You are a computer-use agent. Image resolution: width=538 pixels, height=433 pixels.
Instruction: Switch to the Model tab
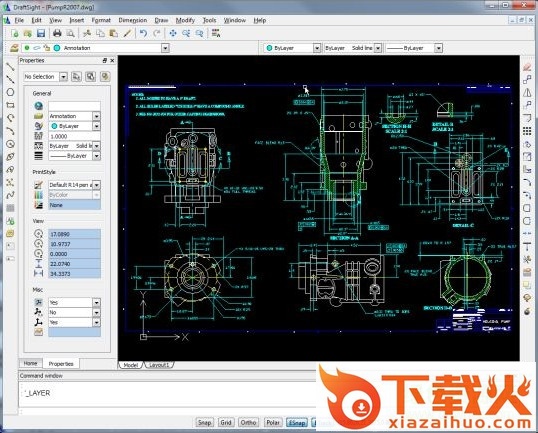(x=131, y=365)
